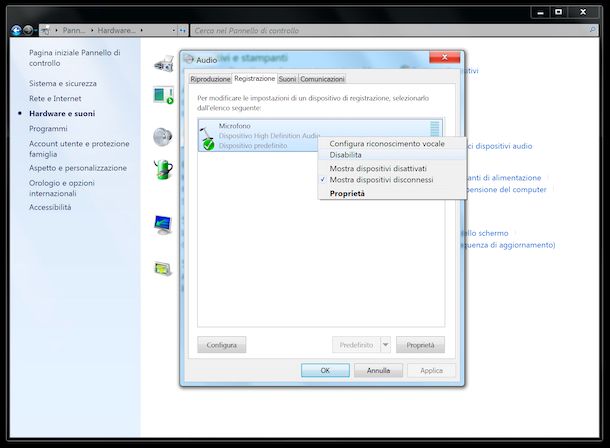Open the Sound speaker category icon
Screen dimensions: 610x448
[163, 136]
